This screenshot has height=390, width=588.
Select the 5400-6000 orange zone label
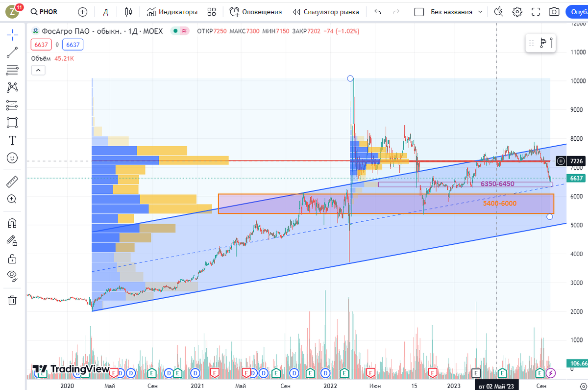499,203
